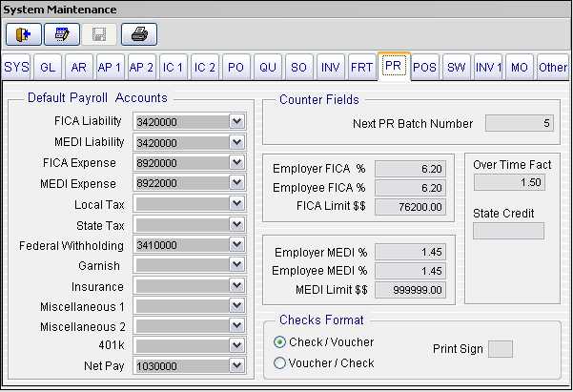Open the Other tab

(553, 68)
